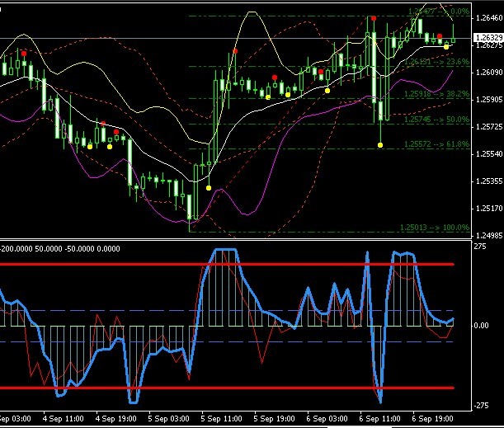Click the 4 Sep 11:00 time label
This screenshot has height=428, width=504.
(x=63, y=419)
